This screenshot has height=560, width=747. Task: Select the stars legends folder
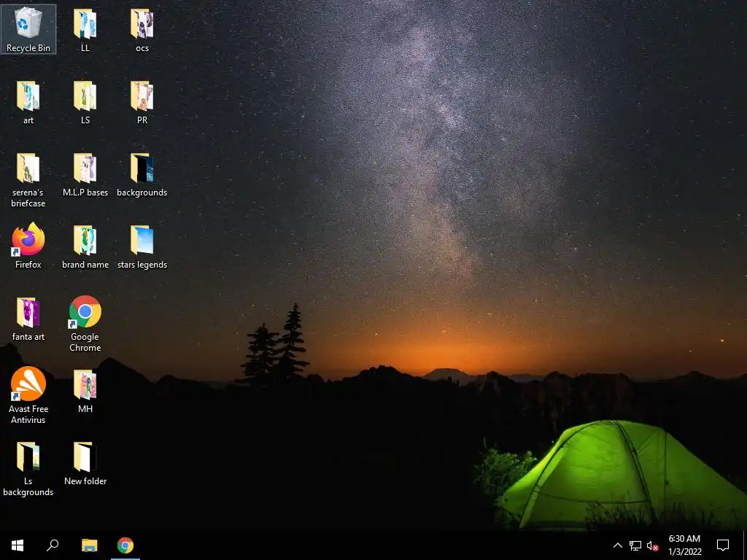coord(142,246)
